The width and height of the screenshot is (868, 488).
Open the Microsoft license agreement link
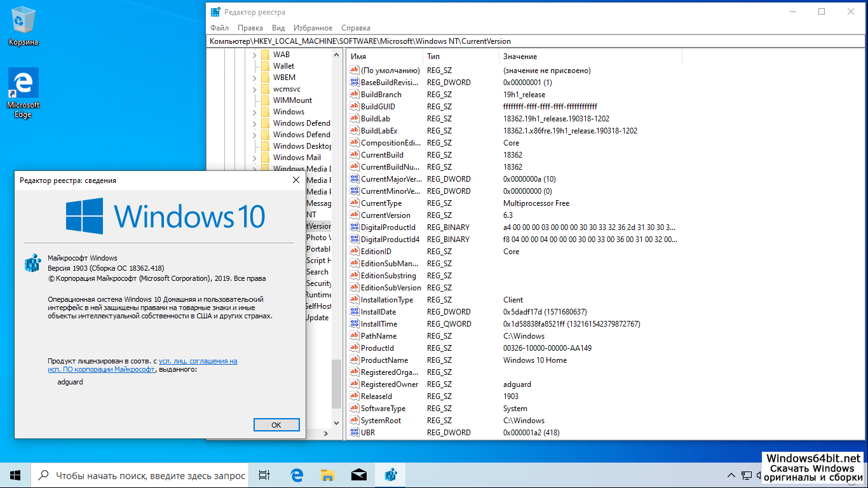(x=198, y=361)
